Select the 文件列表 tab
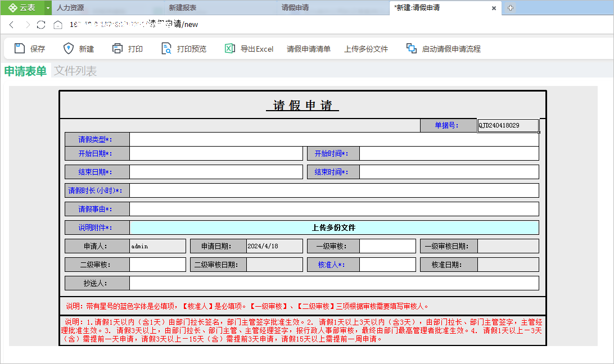The image size is (614, 364). (x=75, y=71)
